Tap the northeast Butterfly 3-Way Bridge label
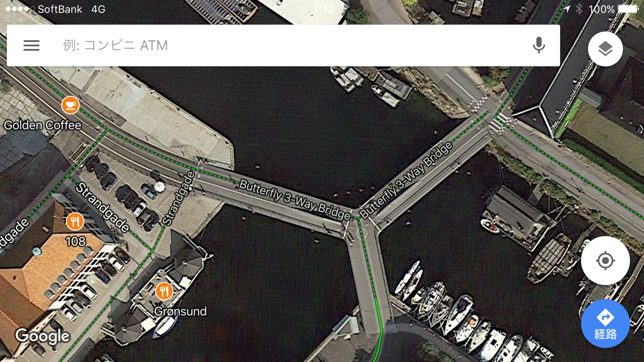 pos(406,180)
